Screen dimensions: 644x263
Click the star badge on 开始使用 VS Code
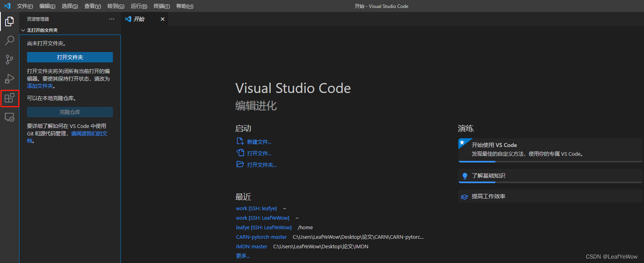click(x=462, y=142)
